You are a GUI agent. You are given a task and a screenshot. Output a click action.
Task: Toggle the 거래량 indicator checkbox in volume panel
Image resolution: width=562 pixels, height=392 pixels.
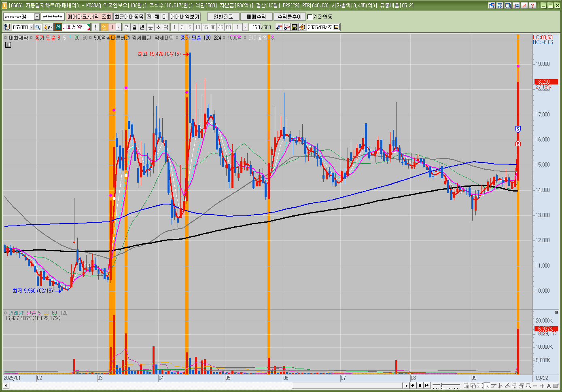click(6, 313)
